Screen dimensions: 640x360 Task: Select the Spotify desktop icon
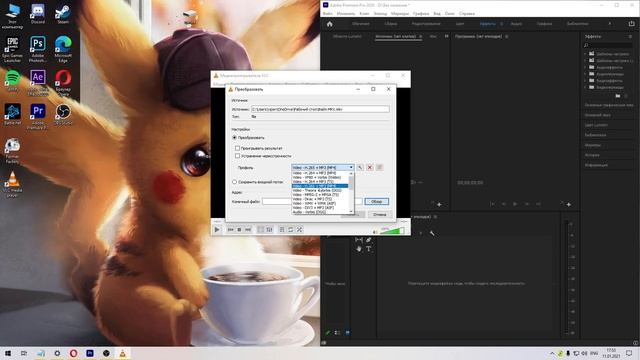[x=12, y=80]
